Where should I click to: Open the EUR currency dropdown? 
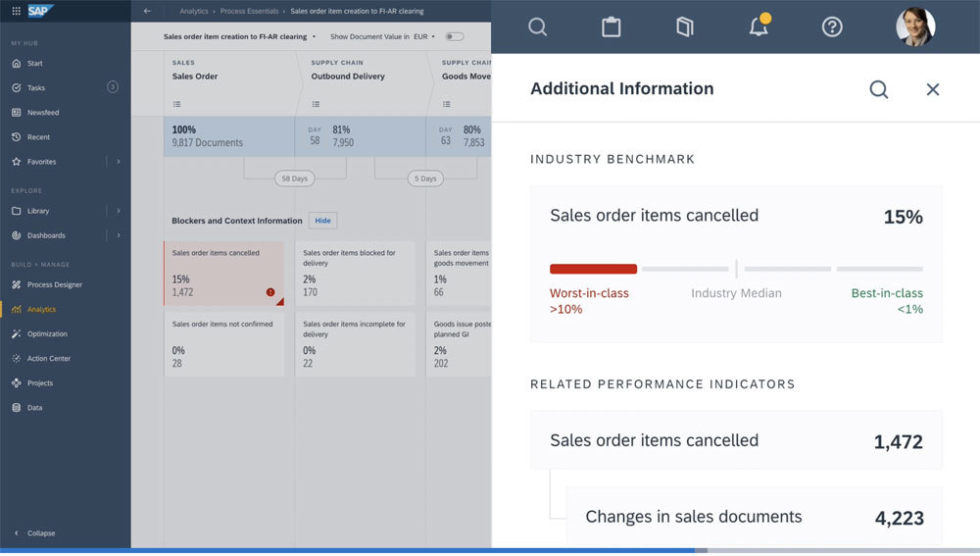424,36
